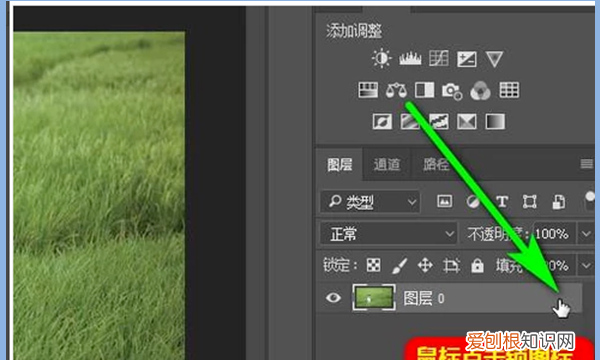Click the 添加调整 panel heading
The height and width of the screenshot is (360, 600).
pos(354,31)
